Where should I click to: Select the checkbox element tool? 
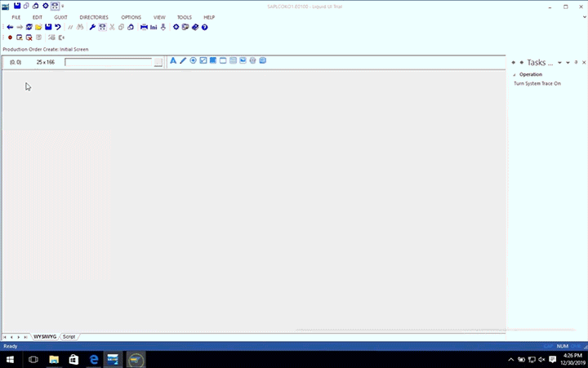[203, 61]
